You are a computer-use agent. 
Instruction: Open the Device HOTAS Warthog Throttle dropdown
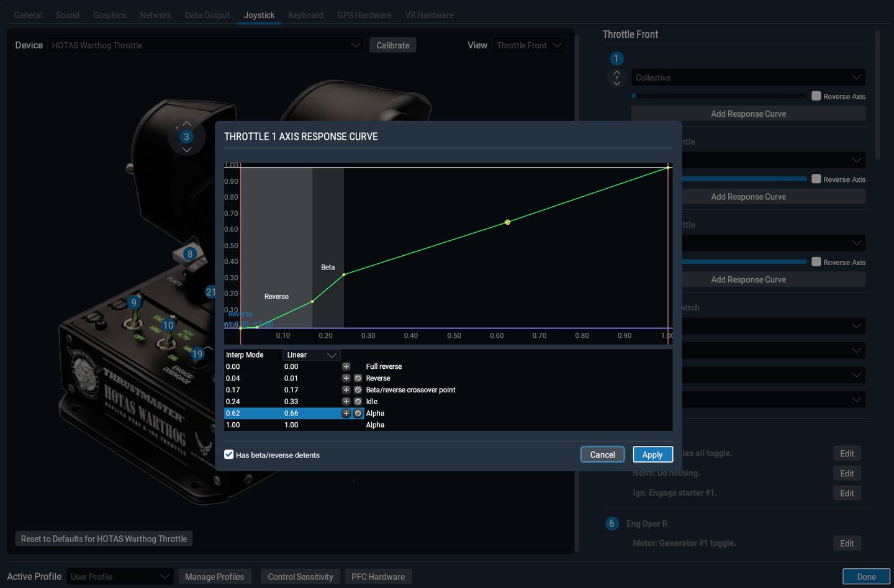click(x=206, y=45)
